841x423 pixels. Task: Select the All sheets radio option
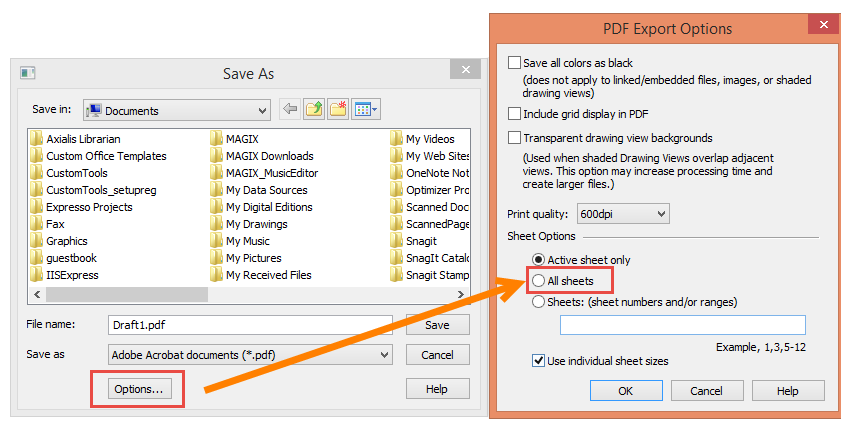point(540,281)
